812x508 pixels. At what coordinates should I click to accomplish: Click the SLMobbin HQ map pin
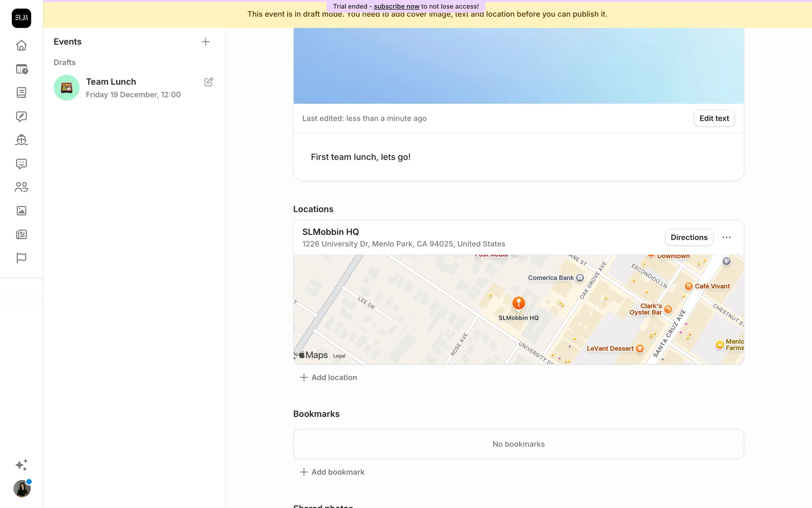coord(518,303)
